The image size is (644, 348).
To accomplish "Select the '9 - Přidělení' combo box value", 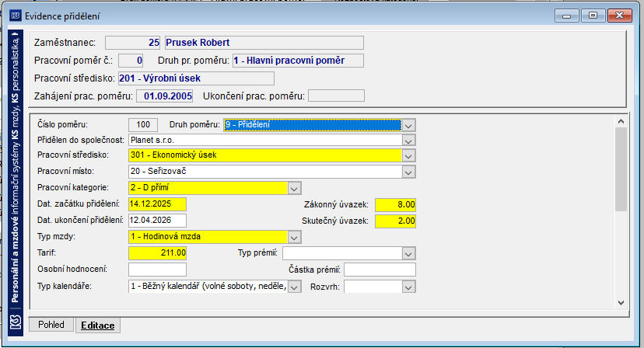I will coord(313,125).
